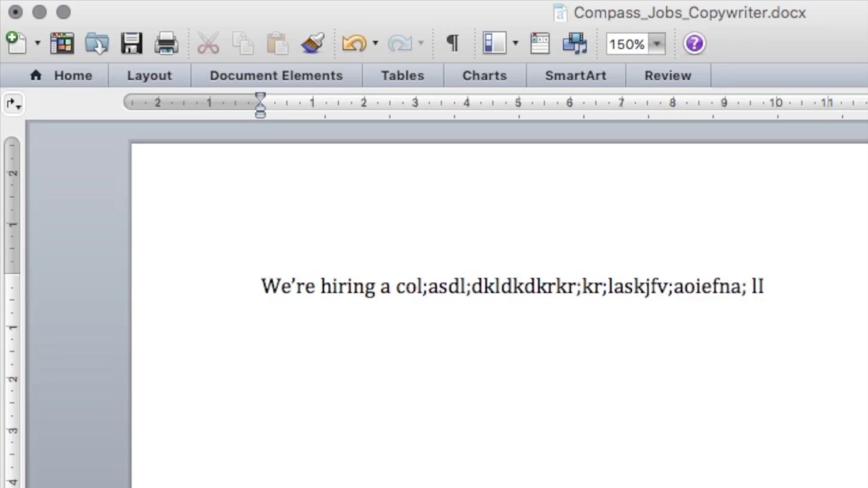Paste from clipboard icon

pyautogui.click(x=277, y=43)
